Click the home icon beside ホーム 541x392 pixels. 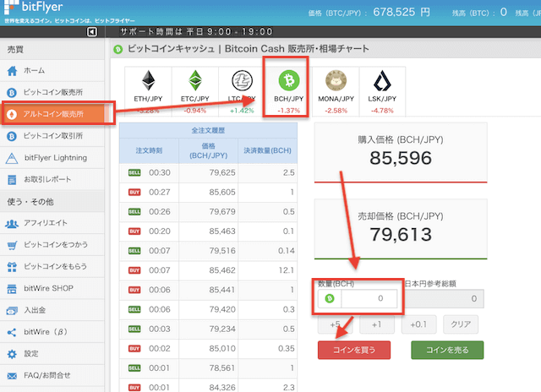12,71
